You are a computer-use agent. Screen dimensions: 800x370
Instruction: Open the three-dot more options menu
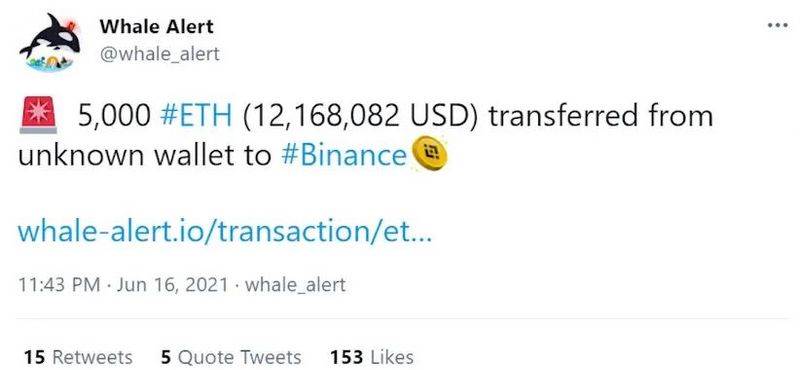(x=778, y=26)
